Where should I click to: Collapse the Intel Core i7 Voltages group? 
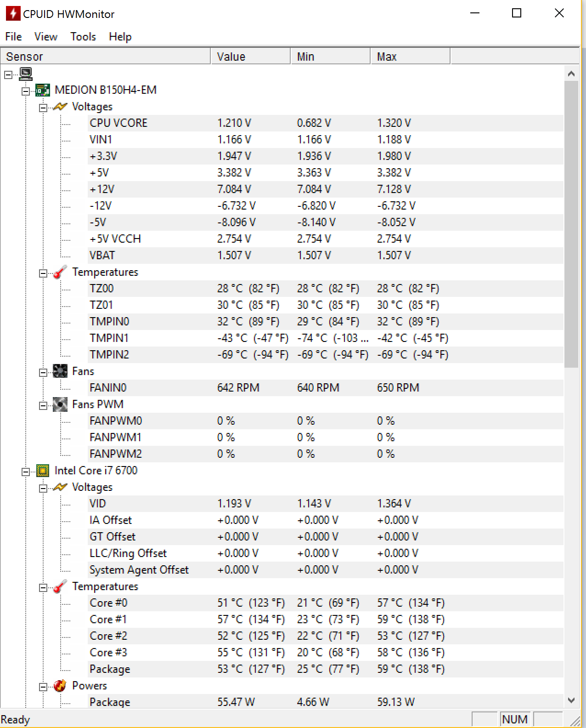(x=43, y=489)
